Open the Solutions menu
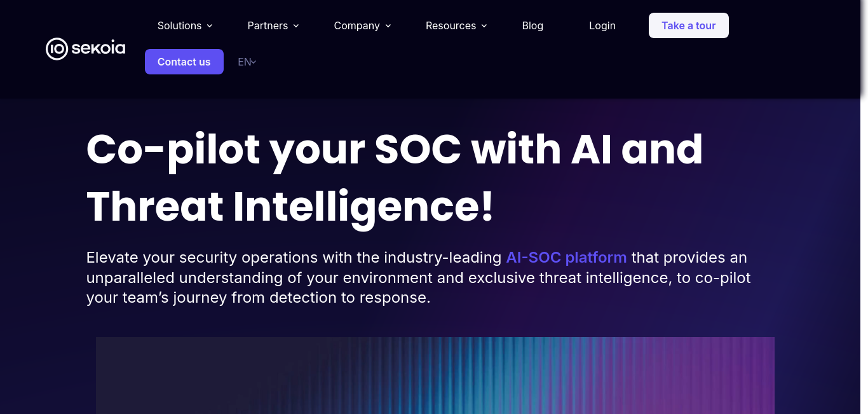Screen dimensions: 868x414 pyautogui.click(x=180, y=25)
